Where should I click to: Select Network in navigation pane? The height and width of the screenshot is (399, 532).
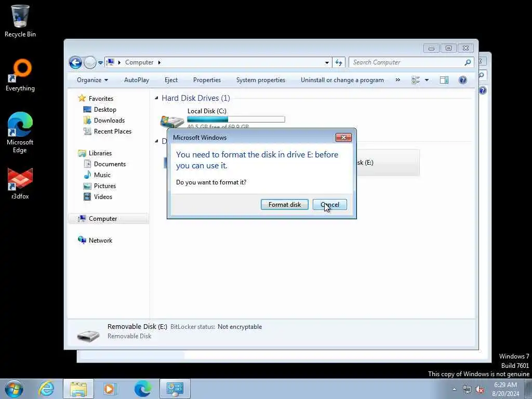(x=100, y=241)
